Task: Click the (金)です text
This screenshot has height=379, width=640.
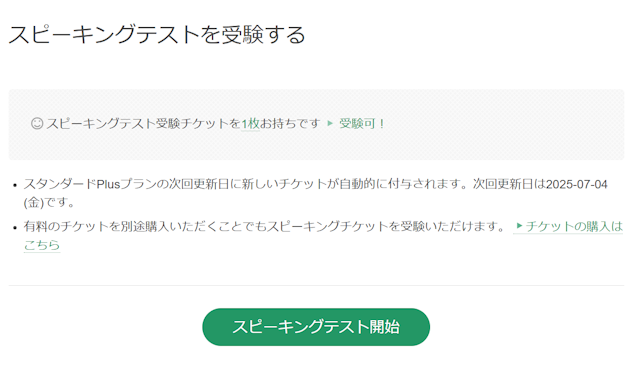Action: pyautogui.click(x=49, y=203)
